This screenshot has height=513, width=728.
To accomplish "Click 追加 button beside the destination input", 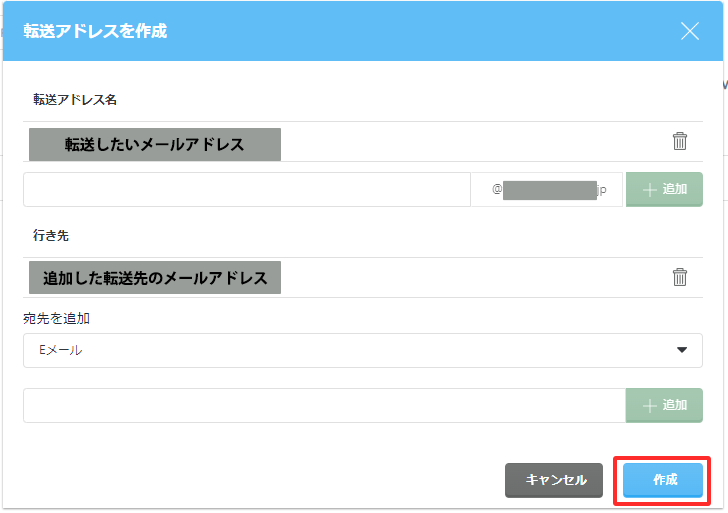I will (x=664, y=405).
